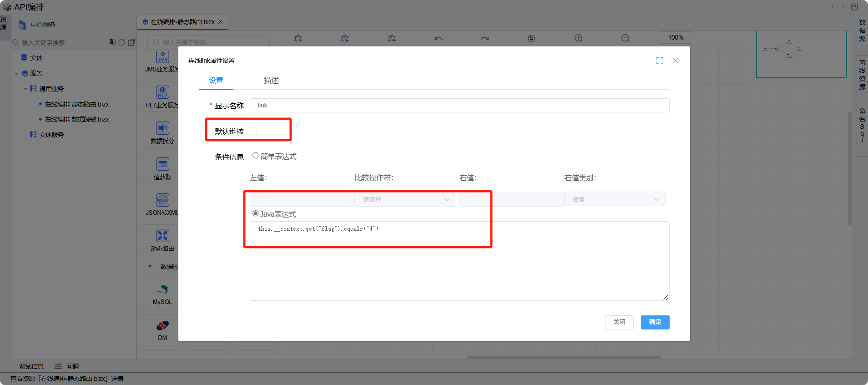868x385 pixels.
Task: Switch to the 描述 tab
Action: (x=271, y=81)
